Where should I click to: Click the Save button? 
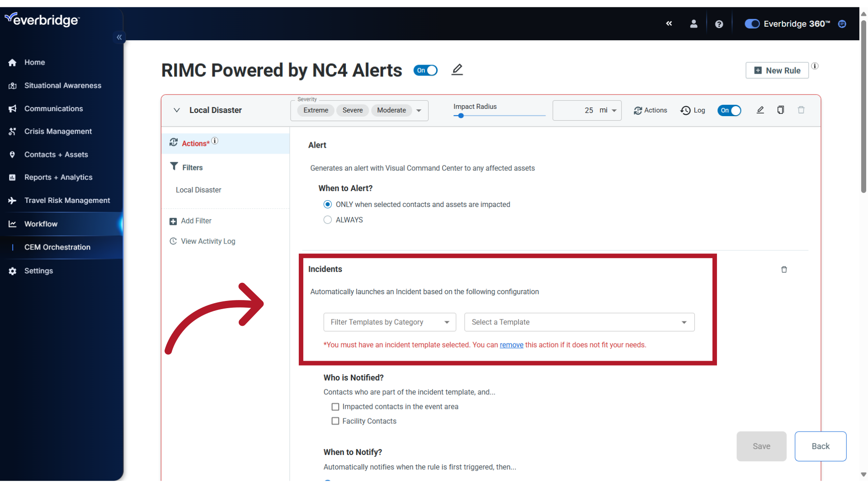tap(761, 446)
